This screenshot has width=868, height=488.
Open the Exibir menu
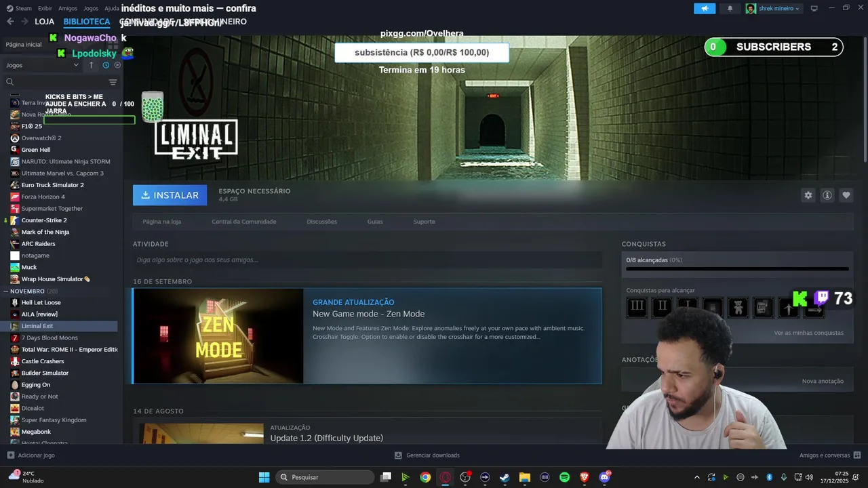(45, 8)
